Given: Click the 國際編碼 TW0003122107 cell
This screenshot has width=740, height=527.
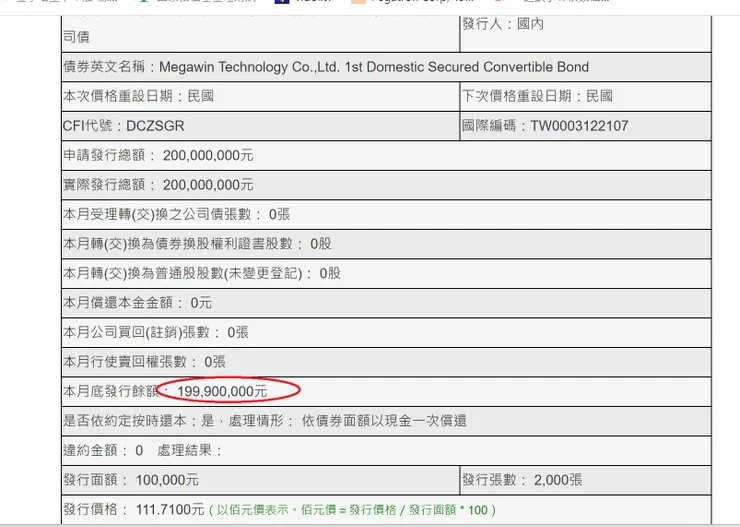Looking at the screenshot, I should (585, 126).
